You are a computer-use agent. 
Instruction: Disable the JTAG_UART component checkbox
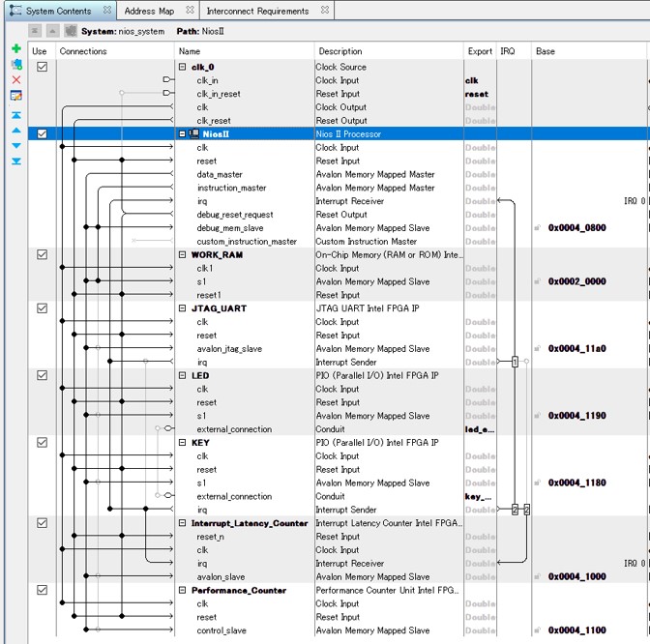[42, 308]
